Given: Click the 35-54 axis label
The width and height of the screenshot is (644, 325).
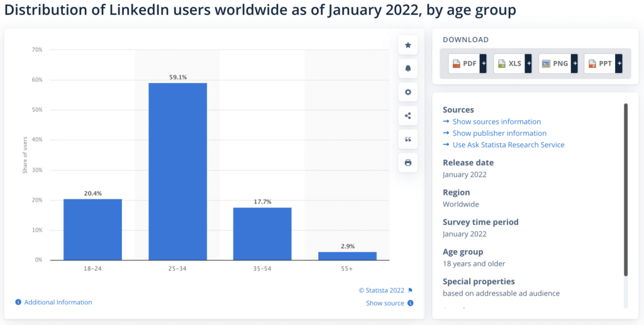Looking at the screenshot, I should pyautogui.click(x=262, y=269).
